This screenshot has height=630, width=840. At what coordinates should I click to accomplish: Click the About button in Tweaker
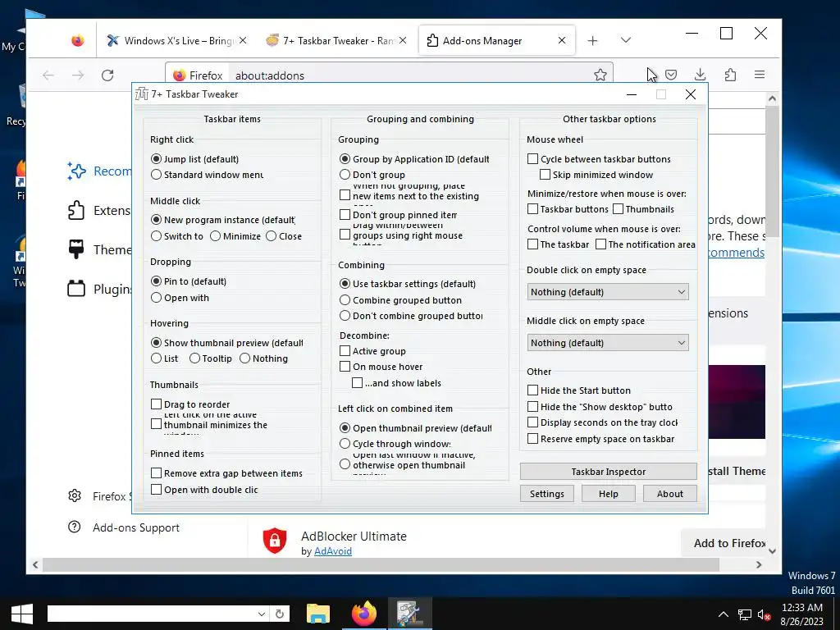[669, 494]
